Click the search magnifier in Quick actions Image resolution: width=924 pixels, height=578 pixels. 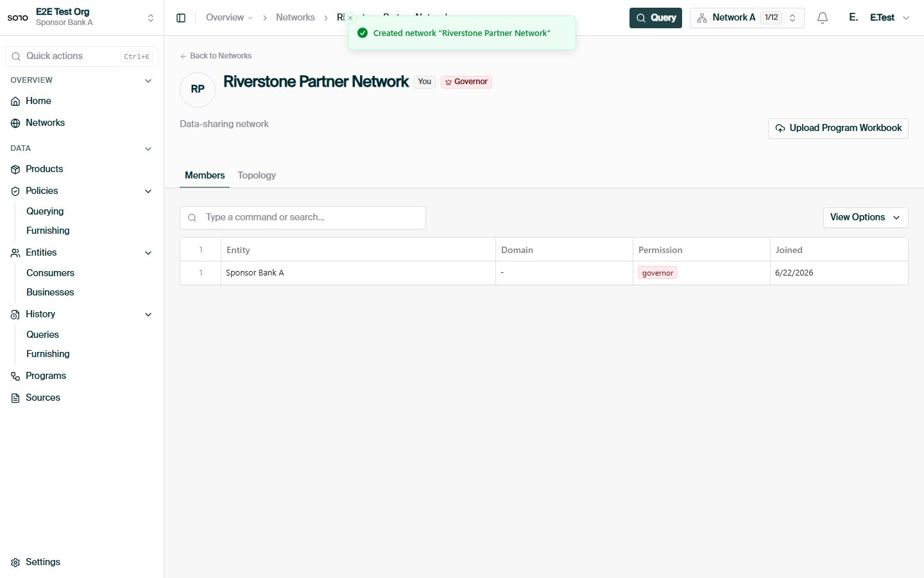tap(16, 57)
